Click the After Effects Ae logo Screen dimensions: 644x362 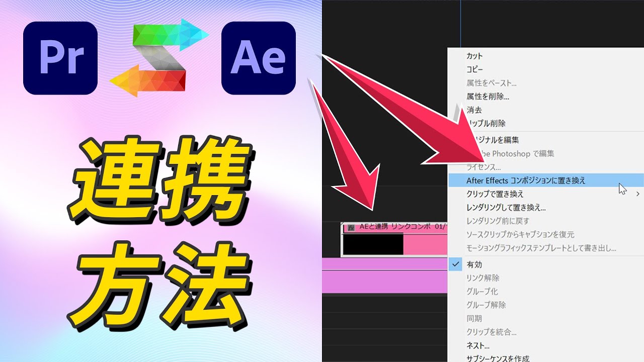258,58
